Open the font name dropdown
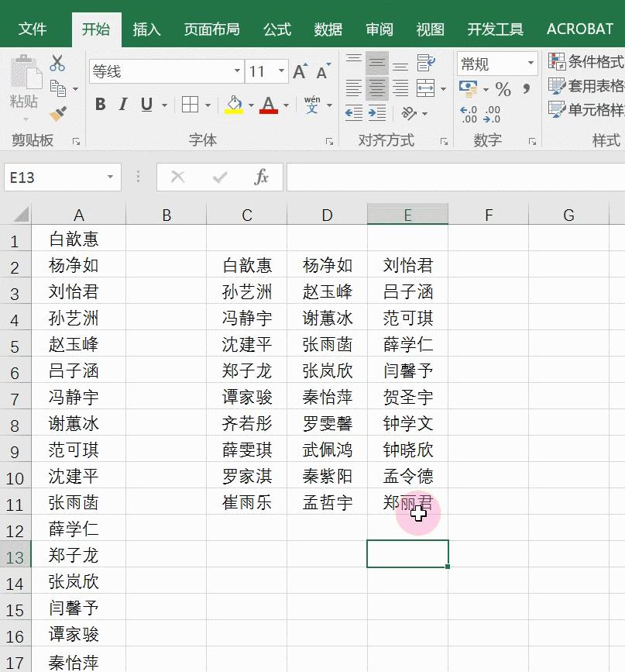The image size is (625, 672). [x=236, y=71]
